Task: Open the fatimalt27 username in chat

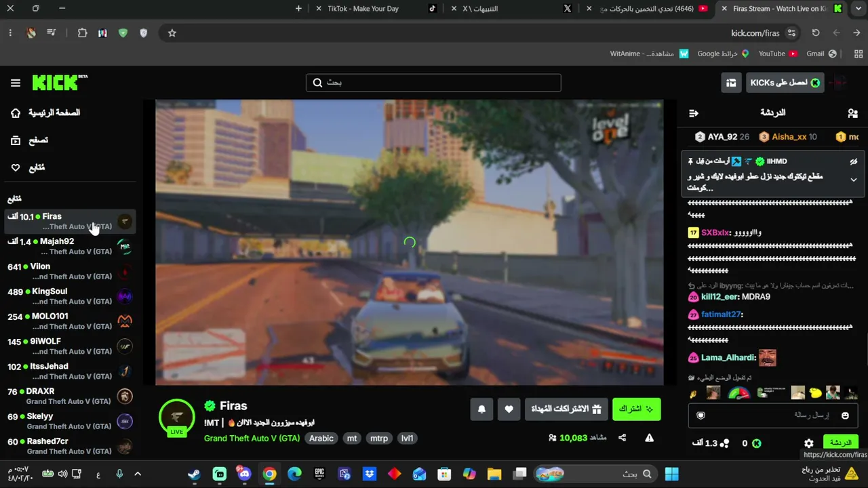Action: [721, 314]
